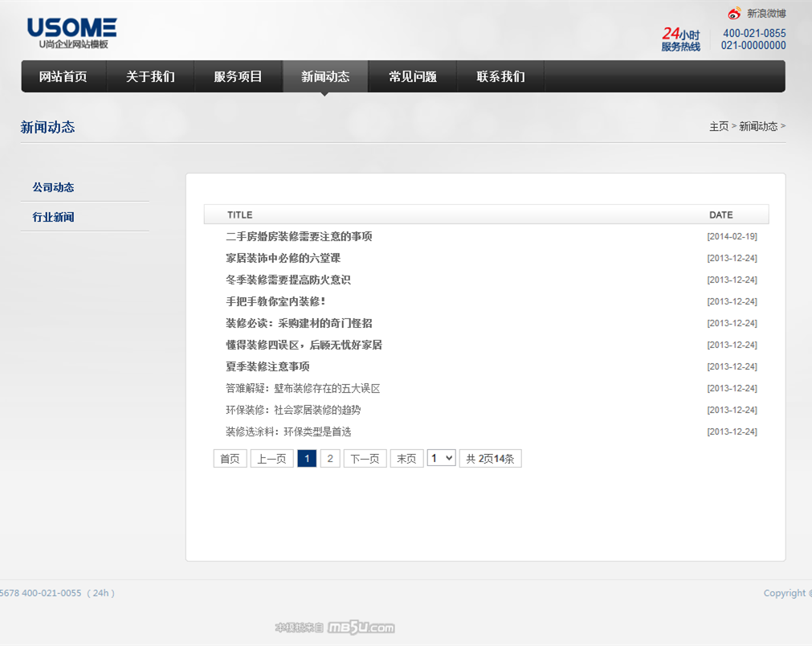Select 服务项目 in the nav bar
Image resolution: width=812 pixels, height=646 pixels.
(x=238, y=77)
